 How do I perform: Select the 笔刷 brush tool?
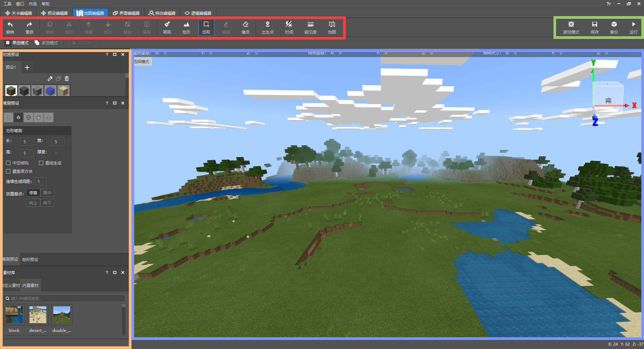coord(167,28)
